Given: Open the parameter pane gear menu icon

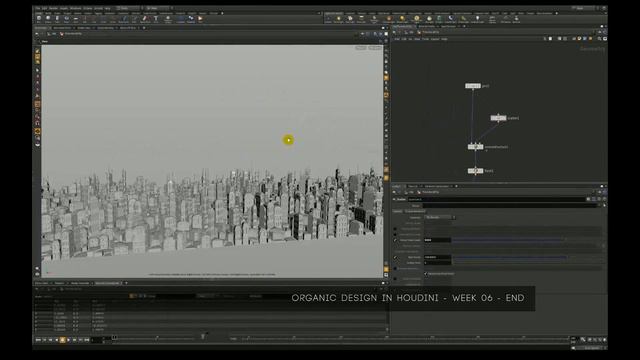Looking at the screenshot, I should pos(588,199).
